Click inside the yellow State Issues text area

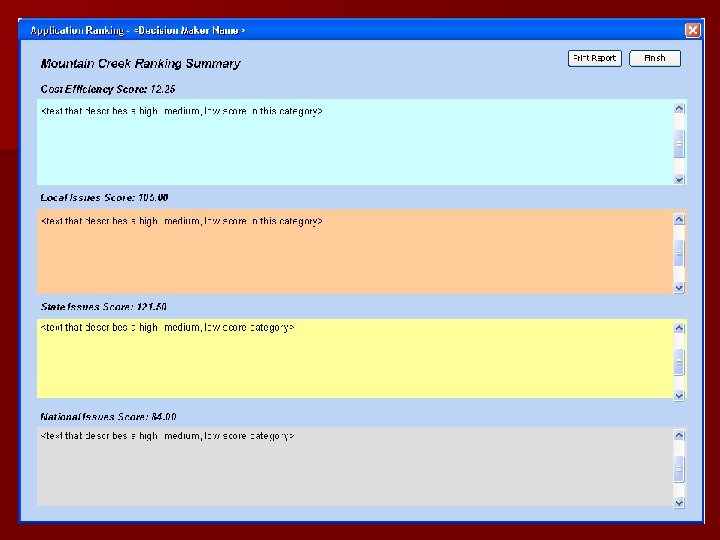coord(355,359)
